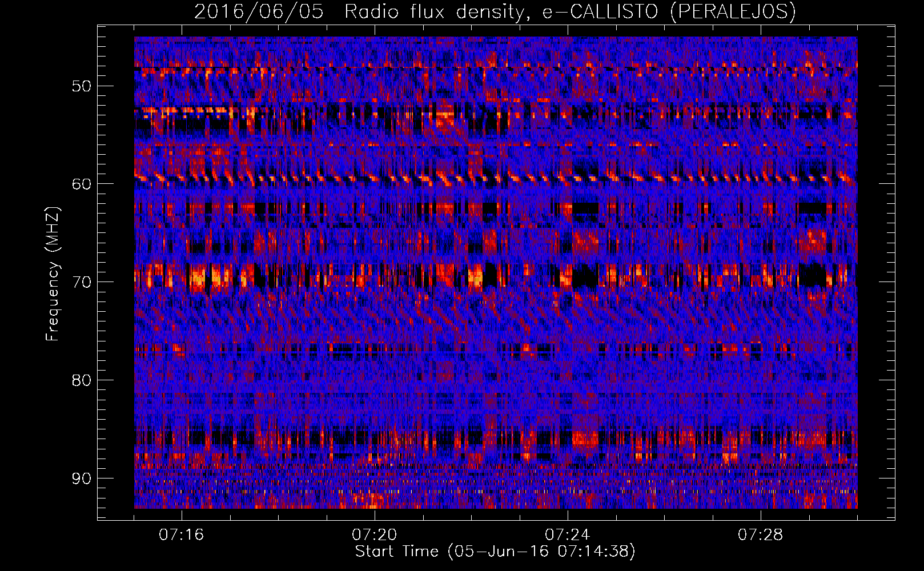Image resolution: width=924 pixels, height=571 pixels.
Task: Click frequency tick label 90
Action: click(x=81, y=478)
